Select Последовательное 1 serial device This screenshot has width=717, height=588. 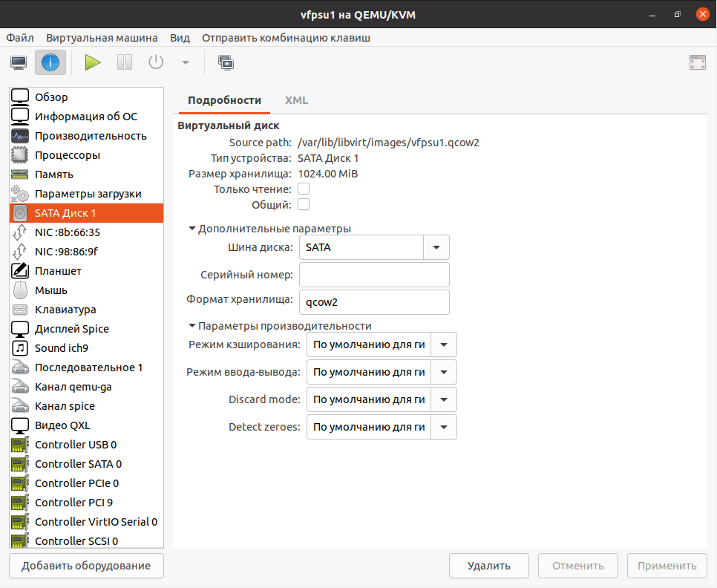tap(86, 367)
